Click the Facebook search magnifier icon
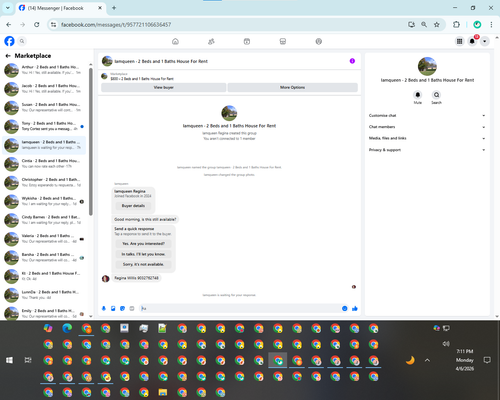 22,41
